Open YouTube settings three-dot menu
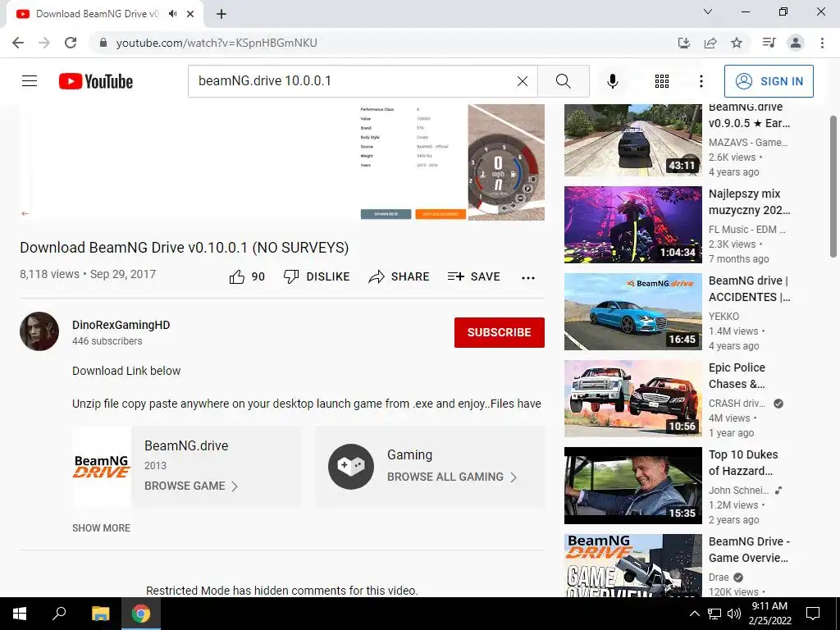Screen dimensions: 840x630 pos(701,81)
